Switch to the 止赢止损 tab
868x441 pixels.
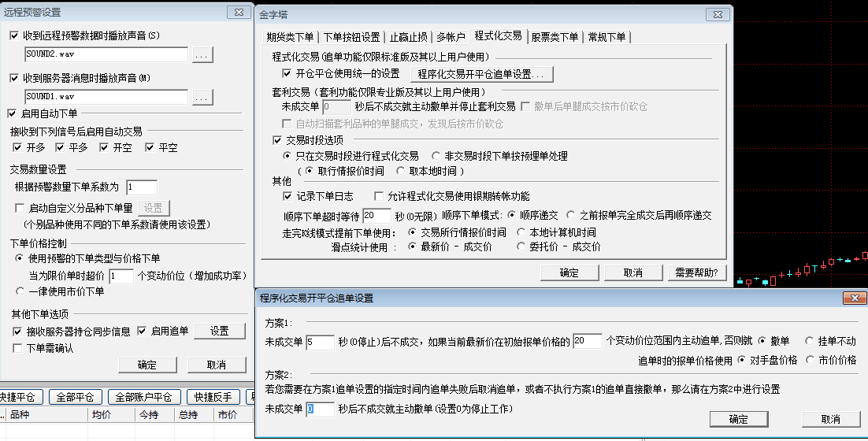tap(409, 37)
